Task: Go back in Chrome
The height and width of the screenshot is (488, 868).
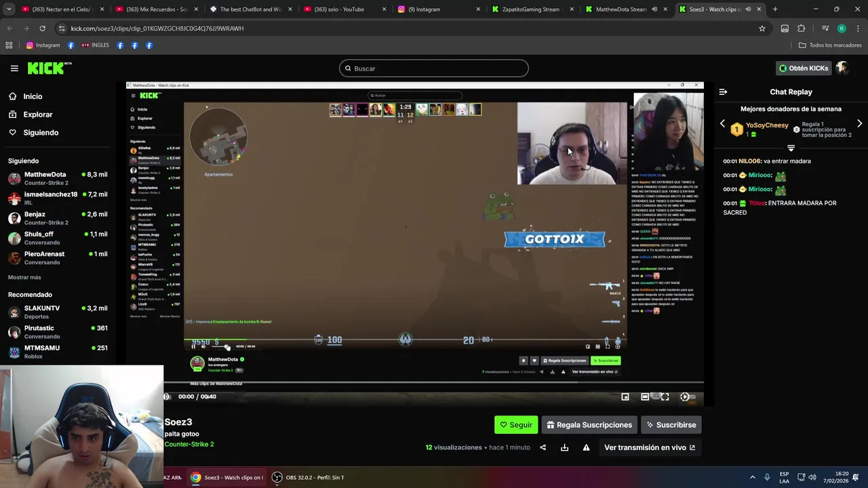Action: pos(10,28)
